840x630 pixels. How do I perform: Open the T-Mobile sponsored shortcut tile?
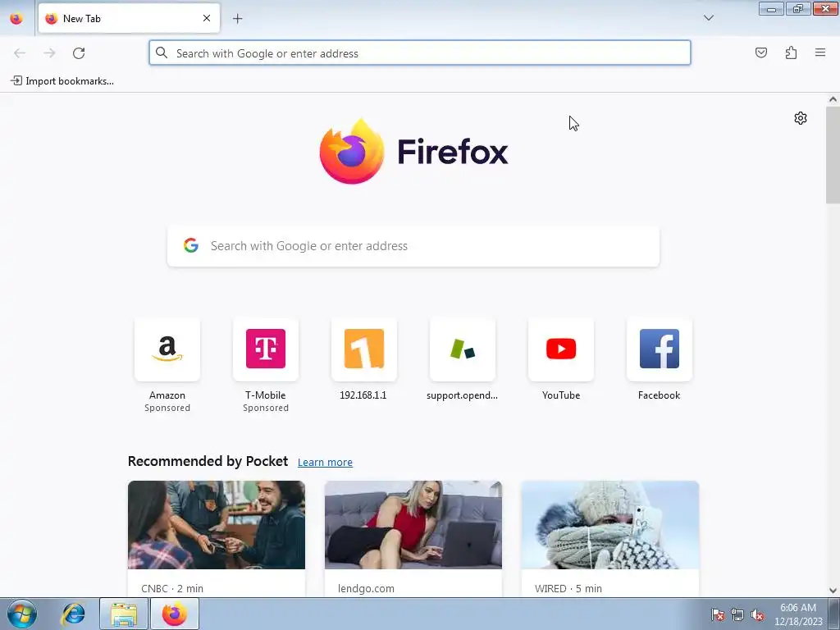(x=266, y=349)
